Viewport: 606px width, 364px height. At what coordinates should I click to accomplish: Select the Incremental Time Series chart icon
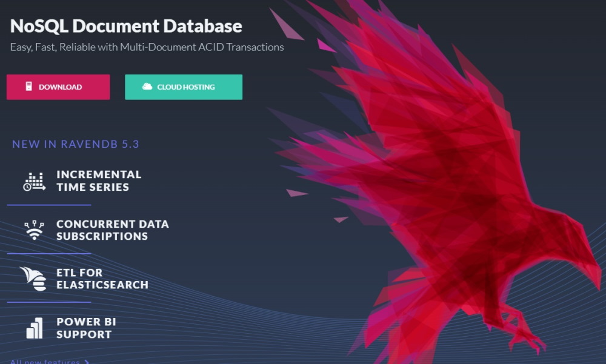pyautogui.click(x=35, y=182)
